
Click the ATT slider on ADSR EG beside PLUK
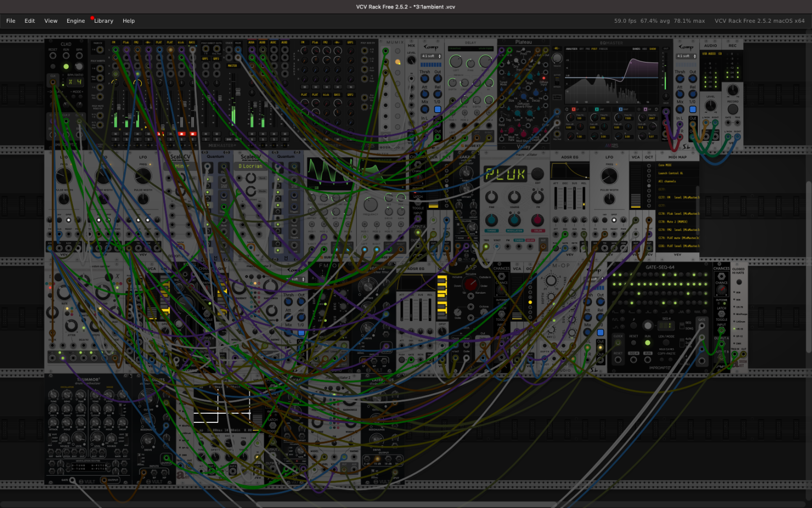[556, 198]
